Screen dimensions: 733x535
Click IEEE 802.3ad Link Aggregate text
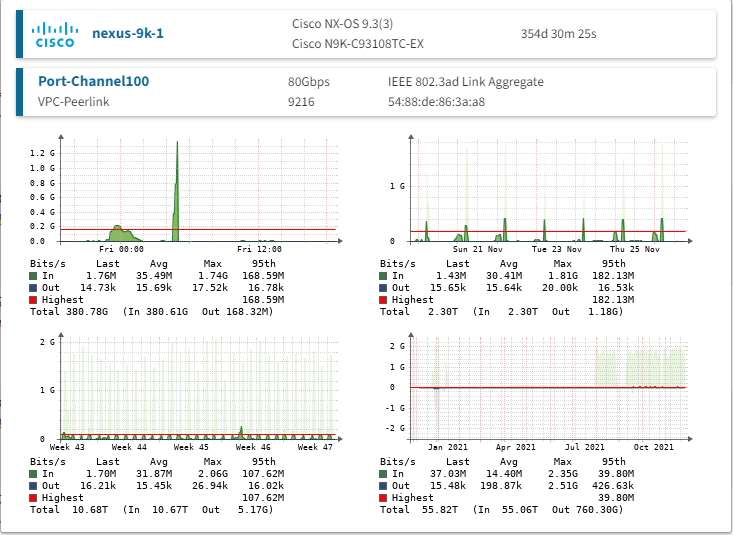click(x=466, y=82)
